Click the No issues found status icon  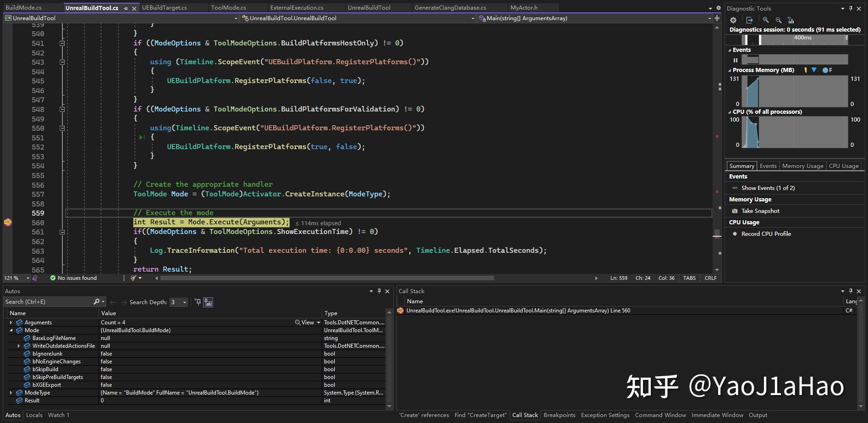tap(54, 278)
